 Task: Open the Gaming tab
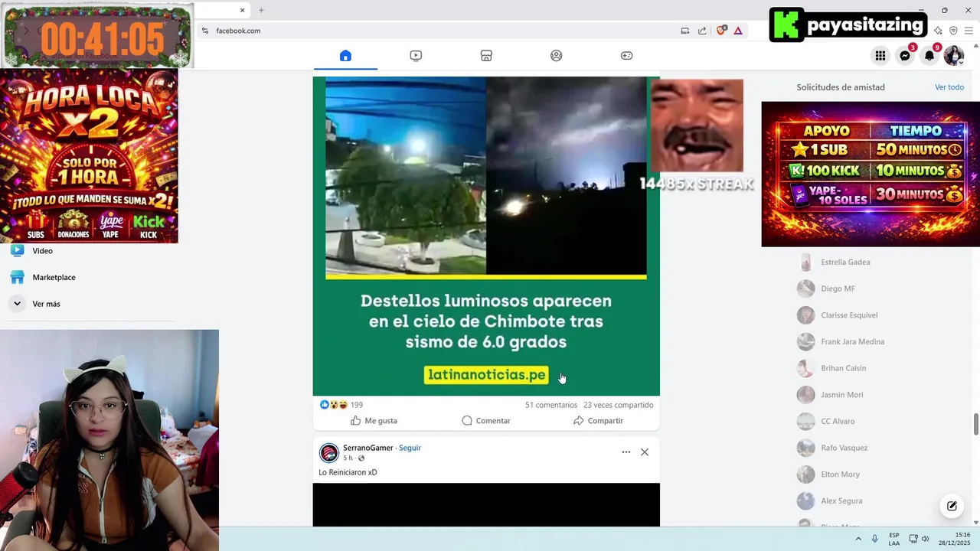click(x=626, y=56)
